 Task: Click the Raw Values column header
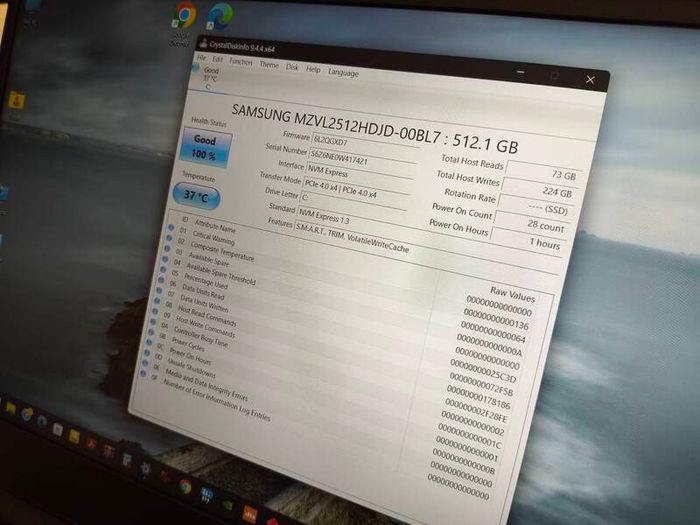click(512, 294)
